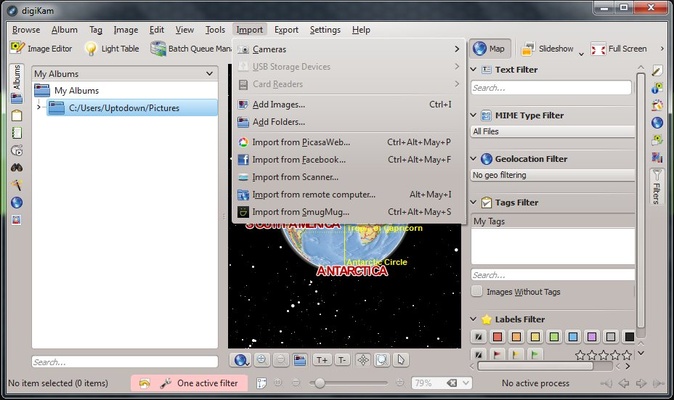Image resolution: width=674 pixels, height=400 pixels.
Task: Select the pointer selection mode icon
Action: click(401, 360)
